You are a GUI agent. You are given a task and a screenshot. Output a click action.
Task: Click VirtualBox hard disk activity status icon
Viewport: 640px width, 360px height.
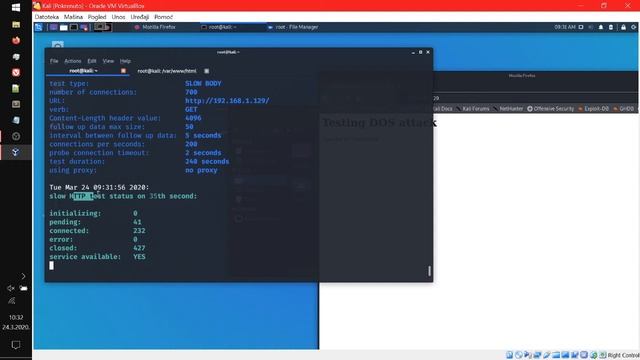tap(509, 355)
